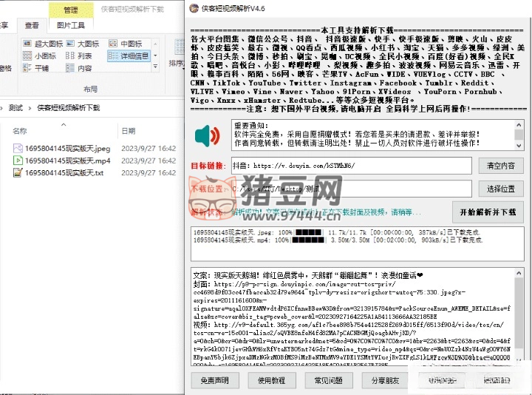The image size is (532, 395).
Task: Open the 现实版天.mp4 video file
Action: (62, 161)
